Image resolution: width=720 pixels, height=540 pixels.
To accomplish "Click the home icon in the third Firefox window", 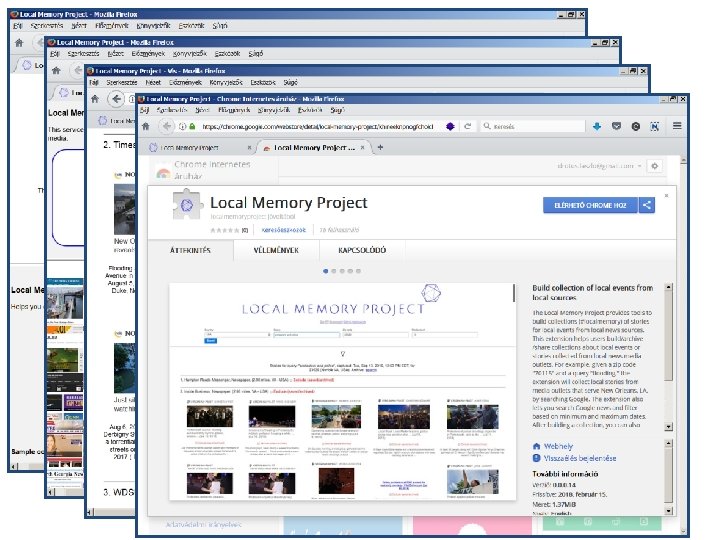I will point(95,99).
